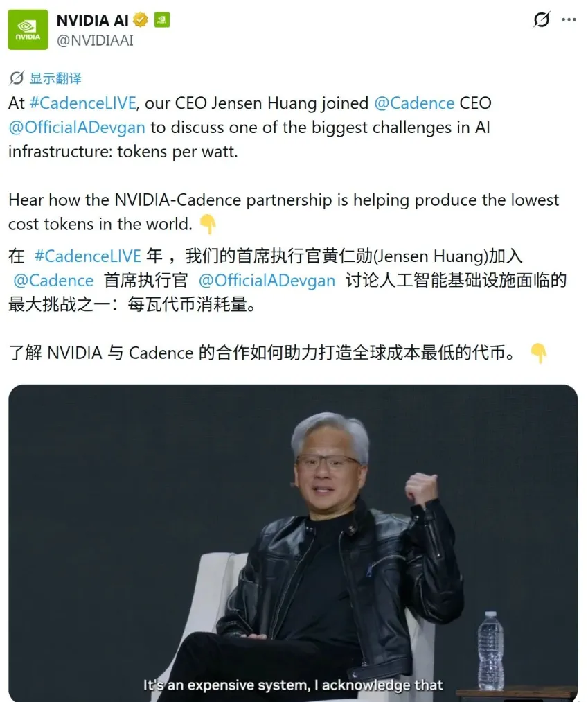Click the small NVIDIA affiliate badge

coord(161,19)
